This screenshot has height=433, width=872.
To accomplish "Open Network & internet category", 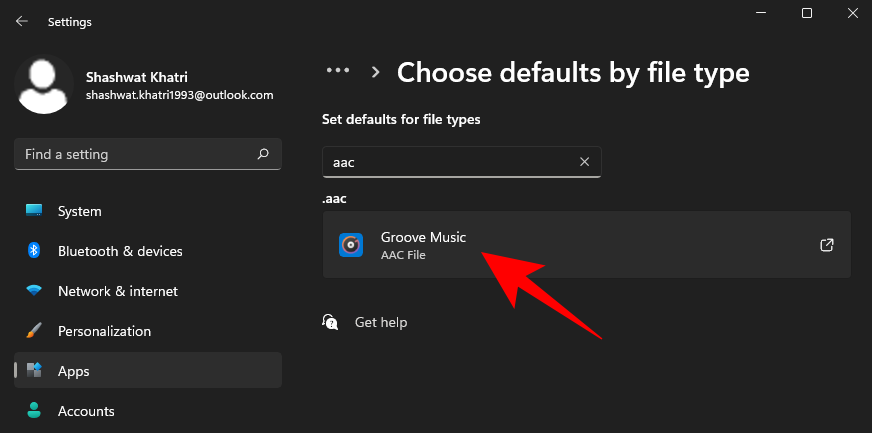I will 148,291.
